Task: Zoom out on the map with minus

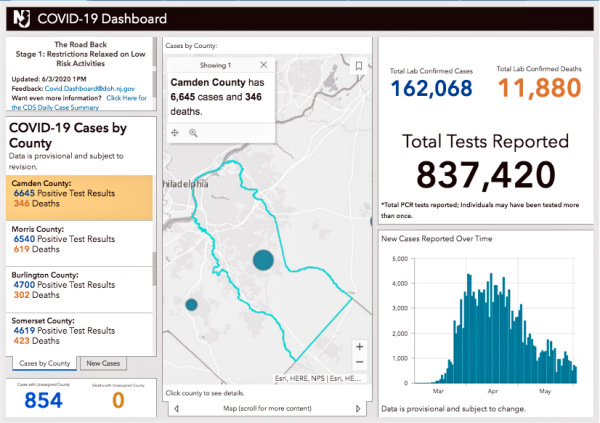Action: [x=360, y=361]
